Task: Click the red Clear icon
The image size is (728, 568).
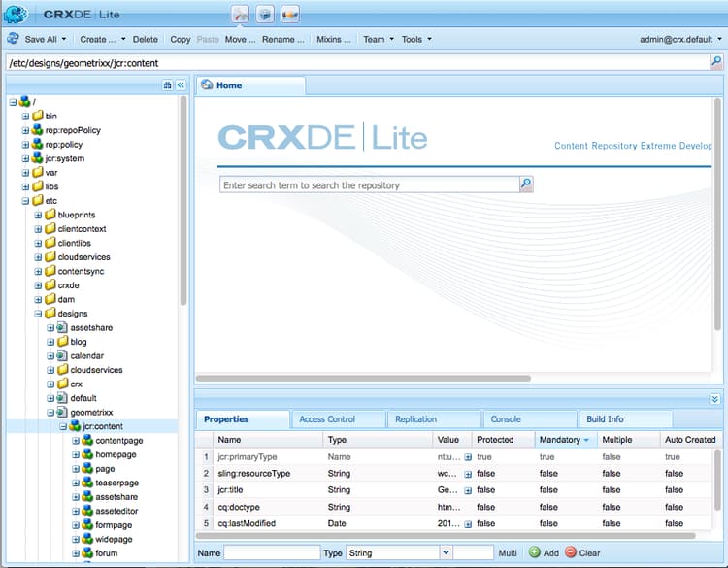Action: coord(571,552)
